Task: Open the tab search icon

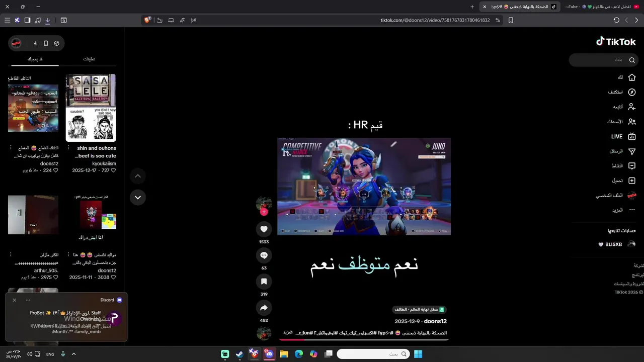Action: click(63, 20)
